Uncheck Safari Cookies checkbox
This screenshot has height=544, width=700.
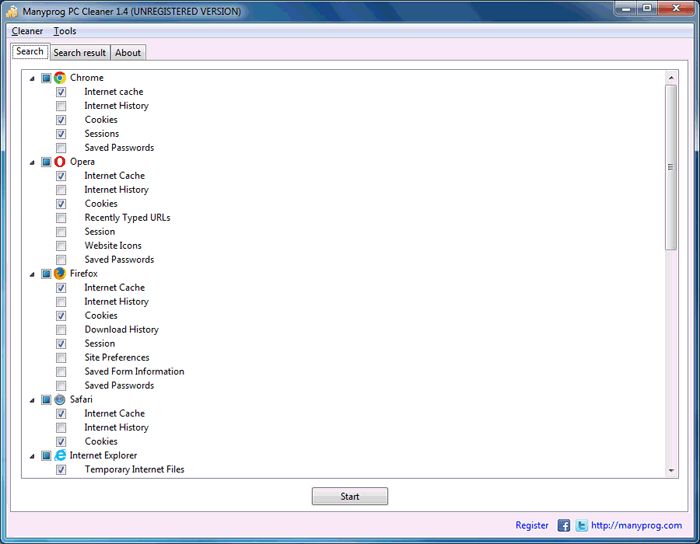61,442
